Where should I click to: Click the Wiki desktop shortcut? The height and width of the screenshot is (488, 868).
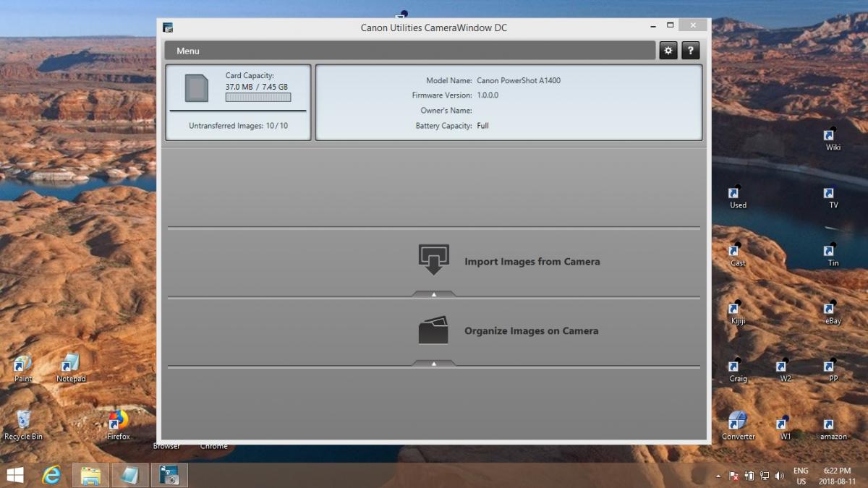tap(833, 139)
